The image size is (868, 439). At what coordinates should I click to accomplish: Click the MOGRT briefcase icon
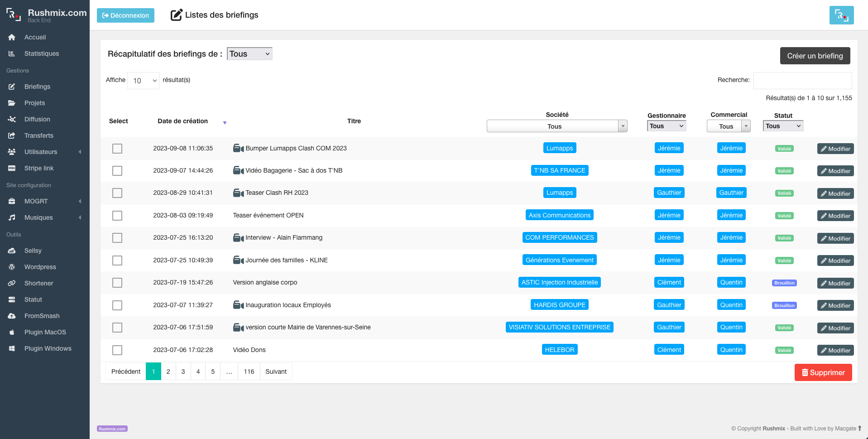tap(12, 201)
